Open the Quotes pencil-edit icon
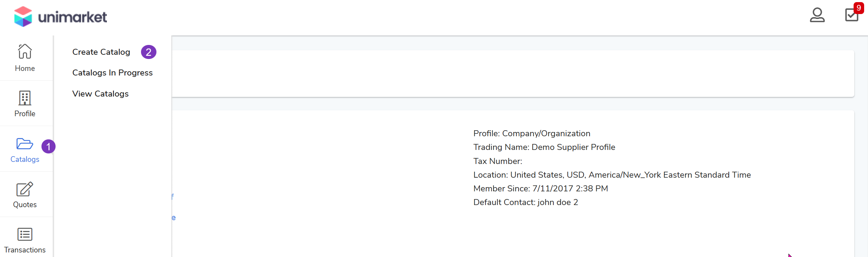This screenshot has width=868, height=257. 25,189
